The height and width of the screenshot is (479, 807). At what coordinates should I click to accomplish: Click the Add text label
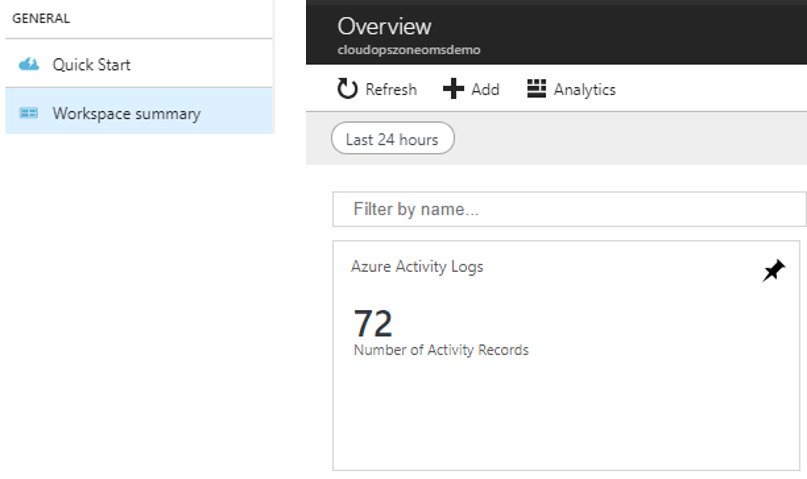point(485,90)
